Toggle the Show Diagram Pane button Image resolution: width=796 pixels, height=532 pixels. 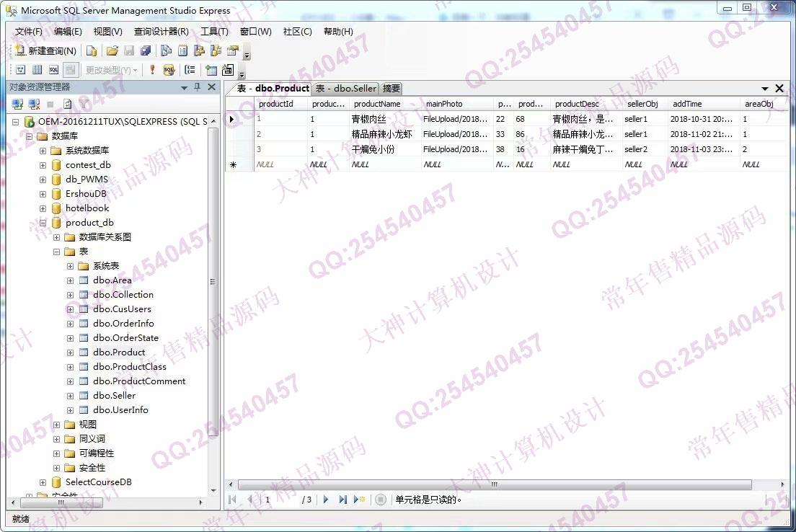click(x=21, y=70)
